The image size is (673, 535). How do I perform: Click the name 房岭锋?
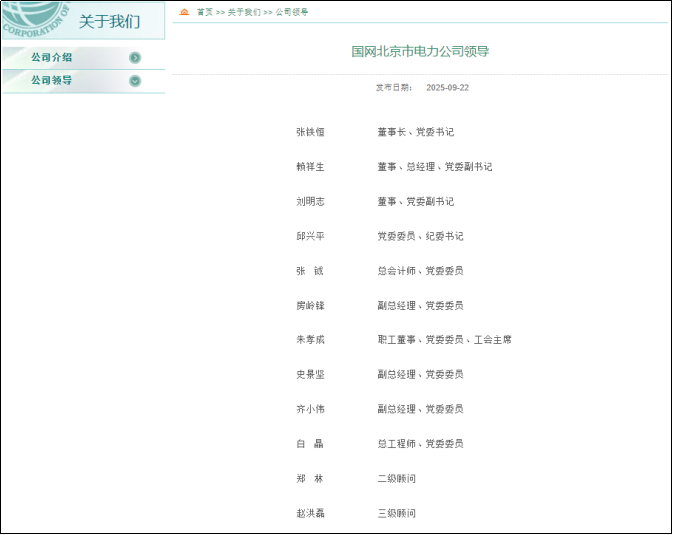click(x=310, y=306)
